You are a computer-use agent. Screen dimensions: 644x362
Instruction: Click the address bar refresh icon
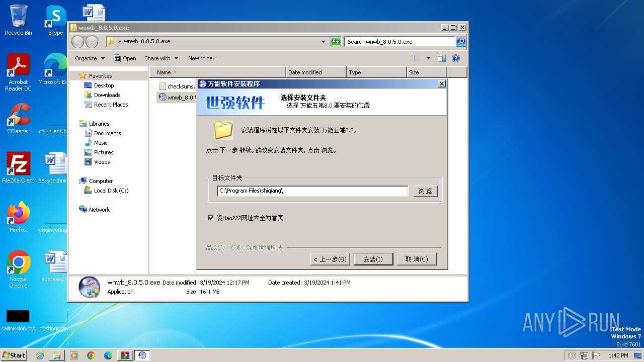(336, 42)
